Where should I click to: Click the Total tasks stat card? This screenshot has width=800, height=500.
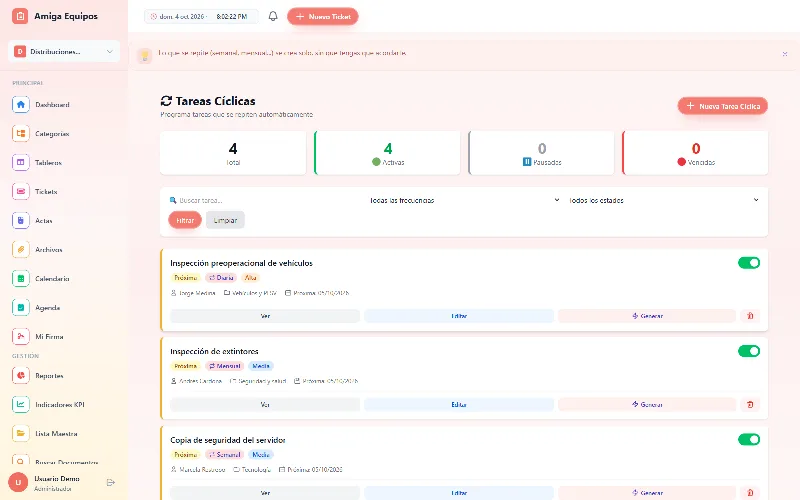(233, 153)
